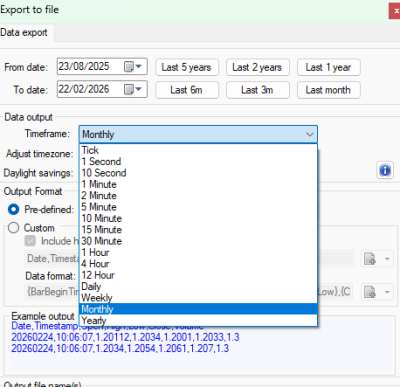Pick 10 Minute timeframe option
The height and width of the screenshot is (387, 400).
pyautogui.click(x=198, y=218)
